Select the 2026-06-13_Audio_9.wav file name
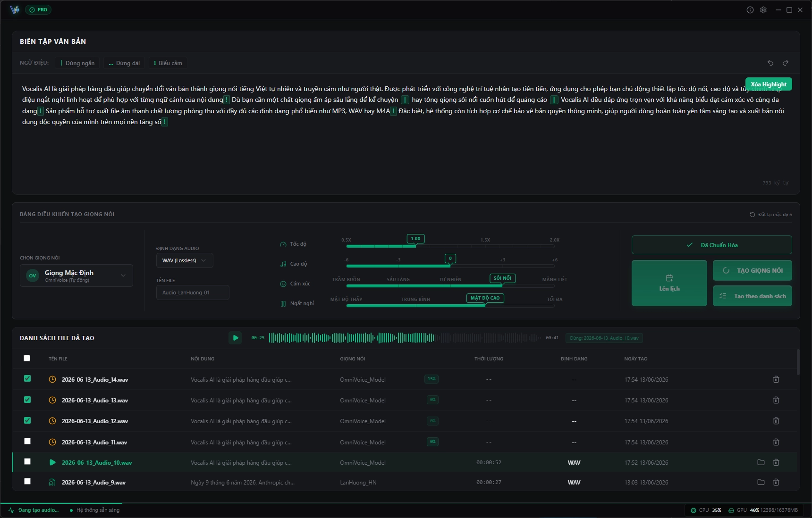Screen dimensions: 812x518 [93, 483]
